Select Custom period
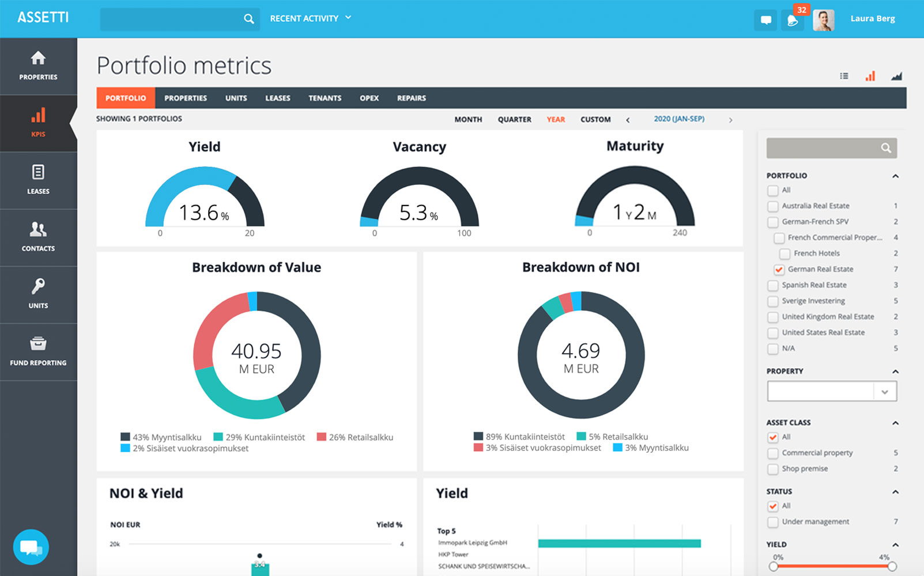Image resolution: width=924 pixels, height=576 pixels. tap(595, 120)
